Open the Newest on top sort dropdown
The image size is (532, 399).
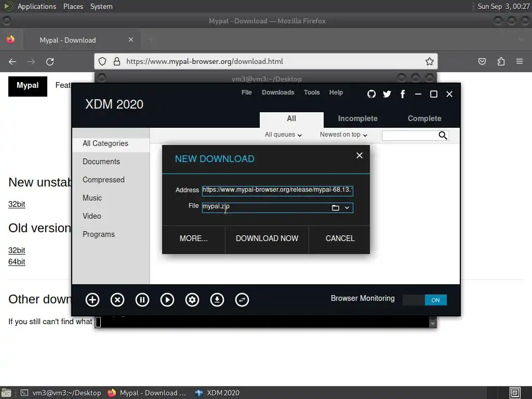tap(344, 135)
